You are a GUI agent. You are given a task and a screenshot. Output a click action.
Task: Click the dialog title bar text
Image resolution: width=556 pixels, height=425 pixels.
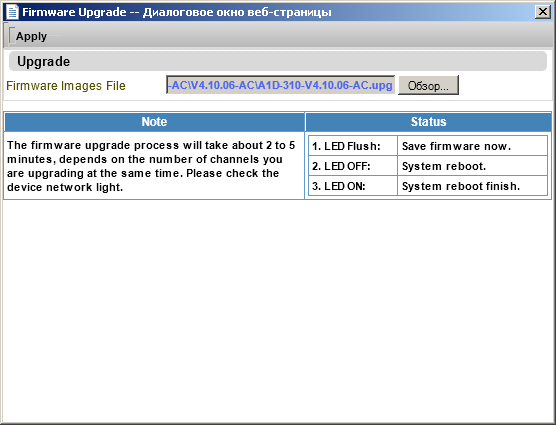[x=177, y=12]
